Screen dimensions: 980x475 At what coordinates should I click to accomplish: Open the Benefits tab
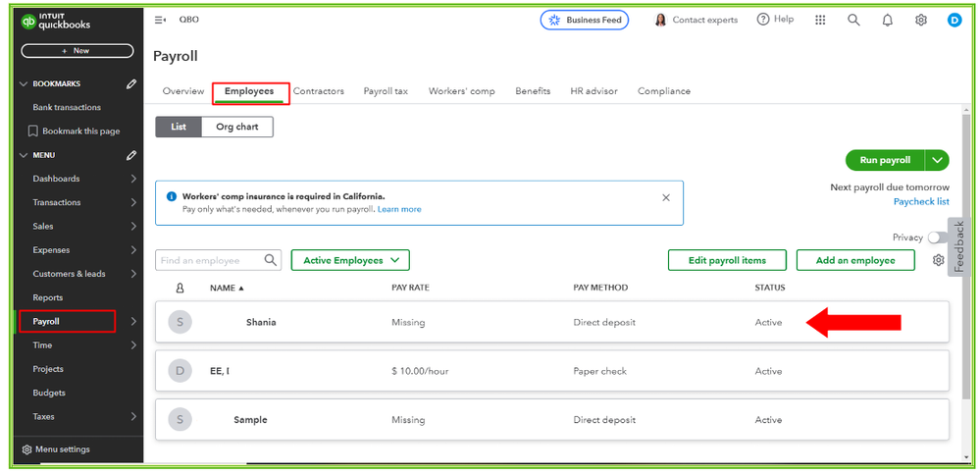coord(533,91)
